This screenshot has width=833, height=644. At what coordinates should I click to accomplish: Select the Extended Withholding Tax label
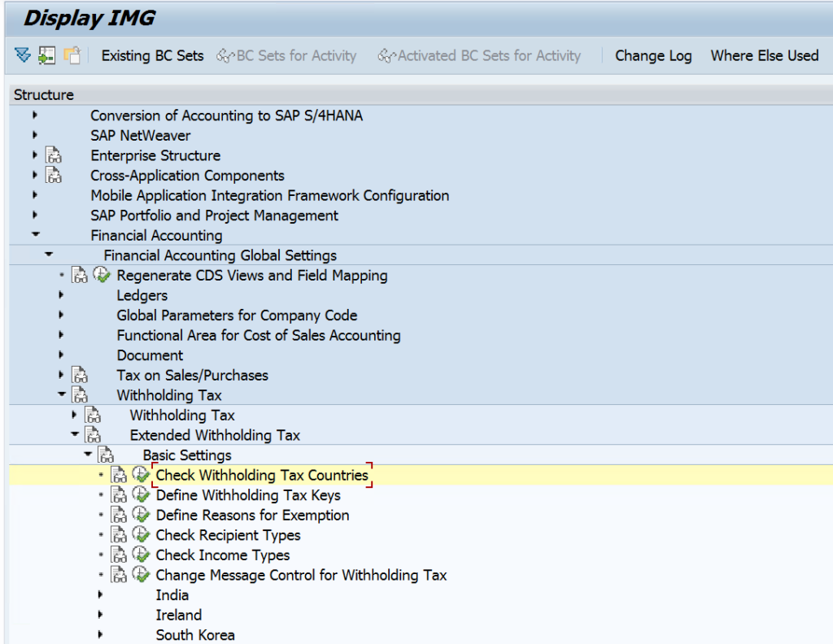click(215, 435)
